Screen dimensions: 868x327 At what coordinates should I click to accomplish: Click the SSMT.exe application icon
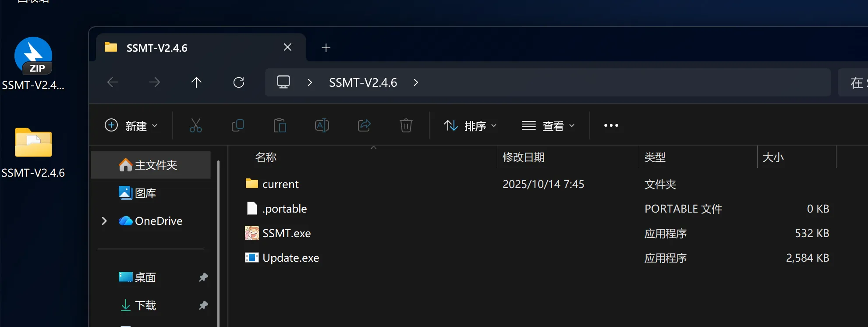pos(252,233)
